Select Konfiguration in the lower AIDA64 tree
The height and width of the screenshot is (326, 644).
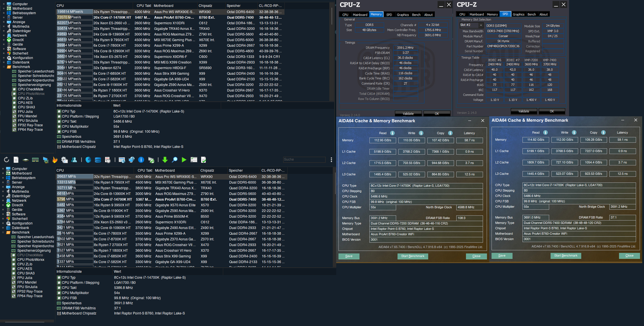[x=22, y=223]
